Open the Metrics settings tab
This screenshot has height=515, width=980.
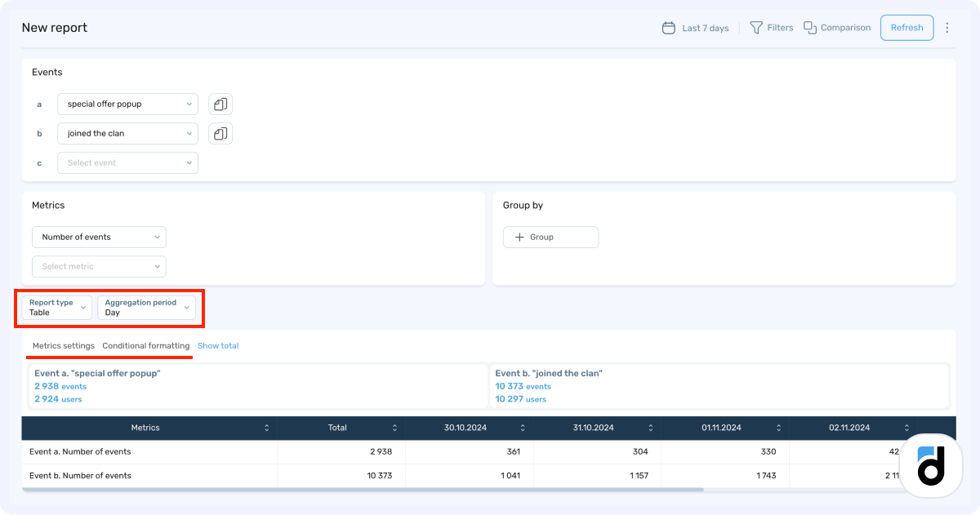pos(64,346)
